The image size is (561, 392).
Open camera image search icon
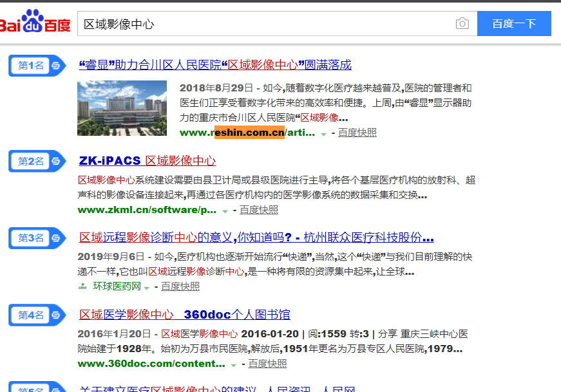462,24
